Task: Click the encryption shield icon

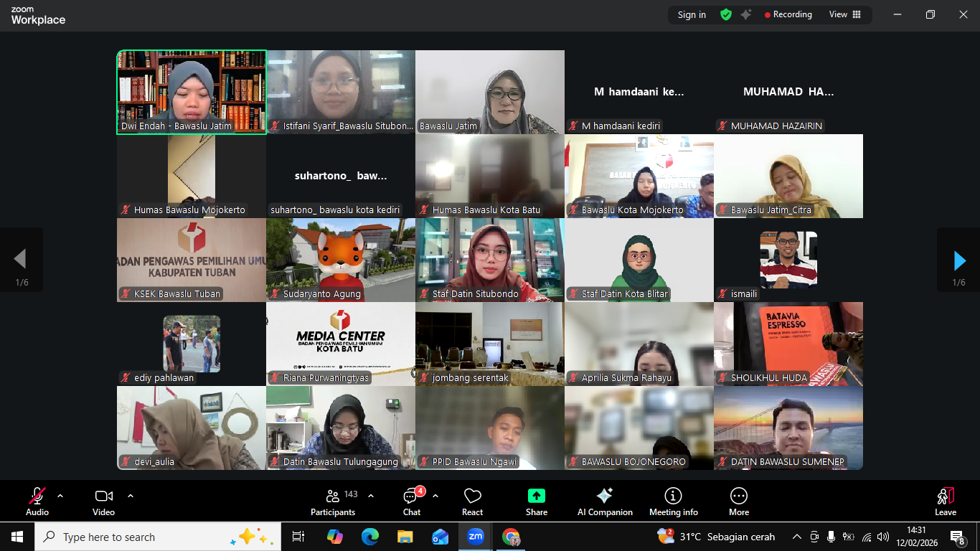Action: tap(726, 14)
